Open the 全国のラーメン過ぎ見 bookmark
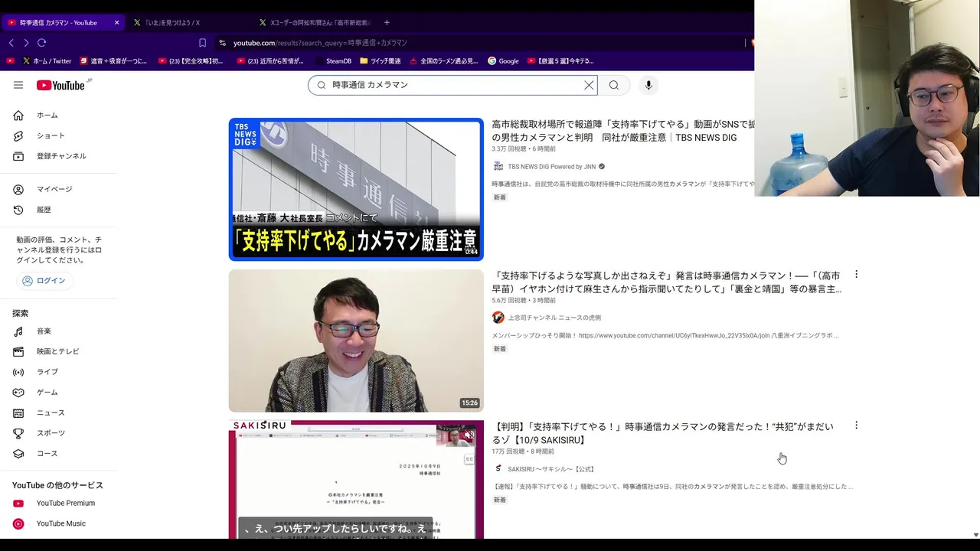Image resolution: width=980 pixels, height=551 pixels. tap(443, 61)
